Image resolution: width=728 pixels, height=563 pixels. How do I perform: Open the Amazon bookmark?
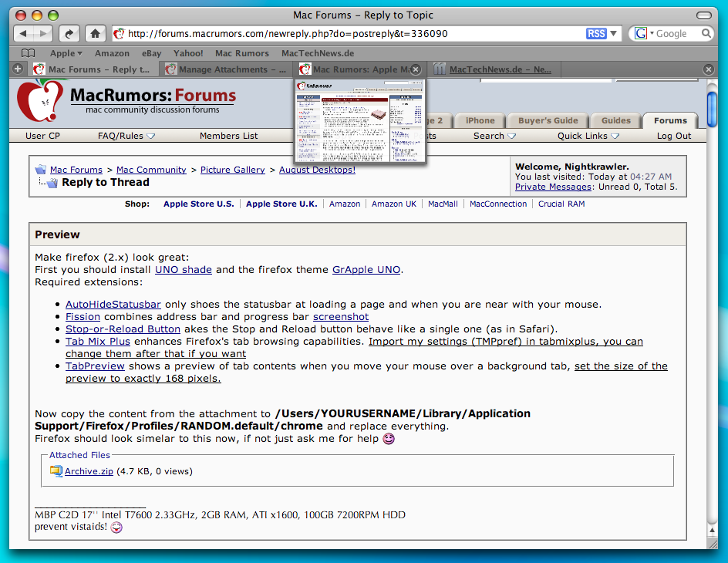(112, 53)
